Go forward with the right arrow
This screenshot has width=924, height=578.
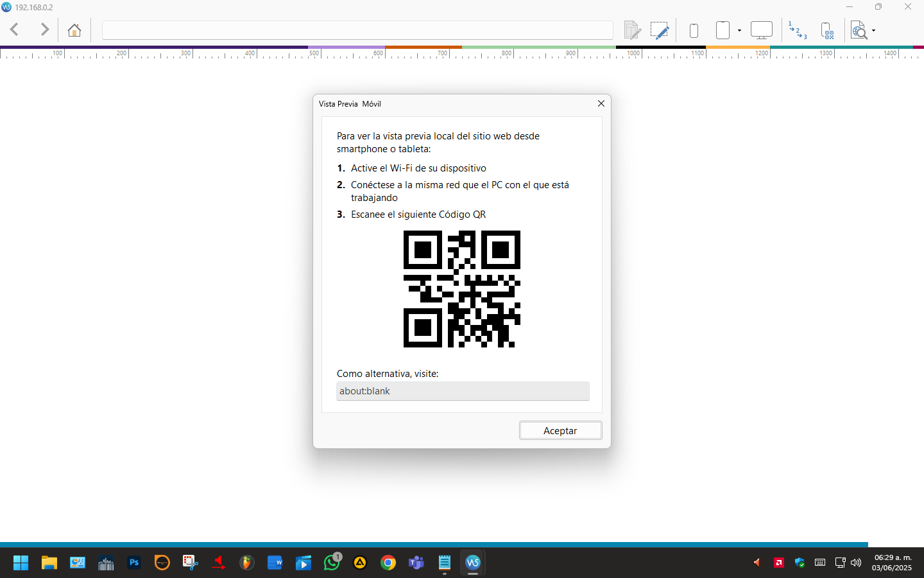44,30
